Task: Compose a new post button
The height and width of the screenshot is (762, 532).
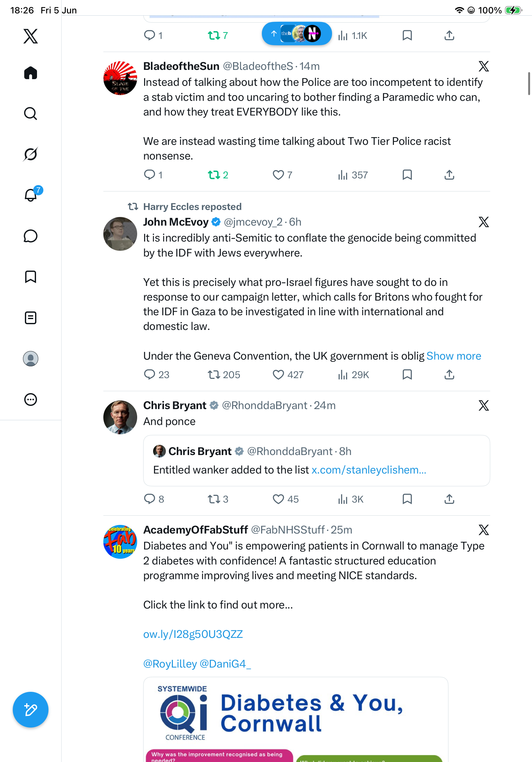Action: tap(31, 710)
